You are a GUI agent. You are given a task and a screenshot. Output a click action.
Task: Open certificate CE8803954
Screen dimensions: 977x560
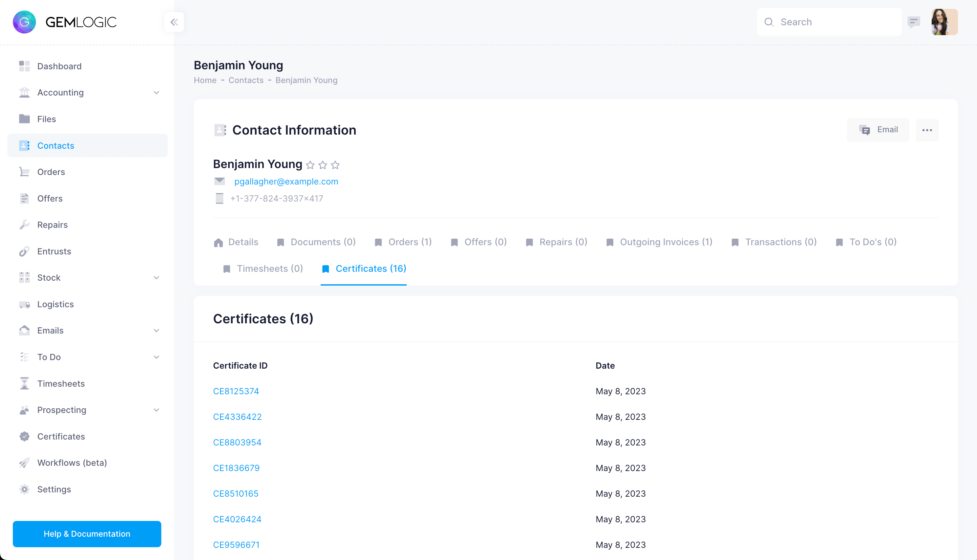(x=237, y=442)
